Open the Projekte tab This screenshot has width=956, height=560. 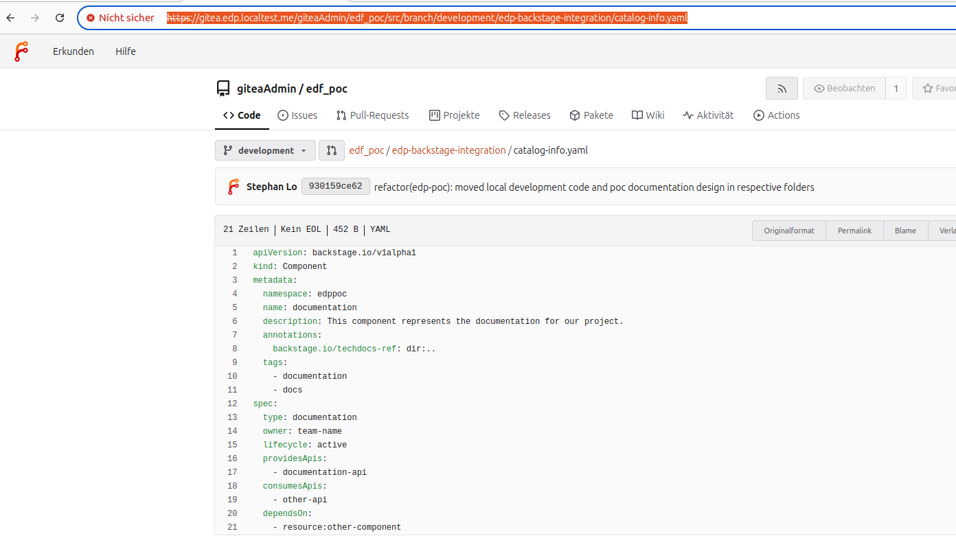coord(455,115)
